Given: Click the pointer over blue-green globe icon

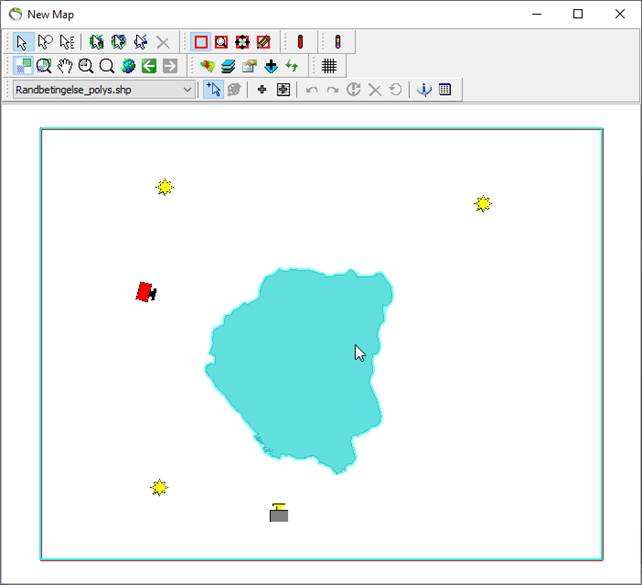Looking at the screenshot, I should [x=119, y=42].
